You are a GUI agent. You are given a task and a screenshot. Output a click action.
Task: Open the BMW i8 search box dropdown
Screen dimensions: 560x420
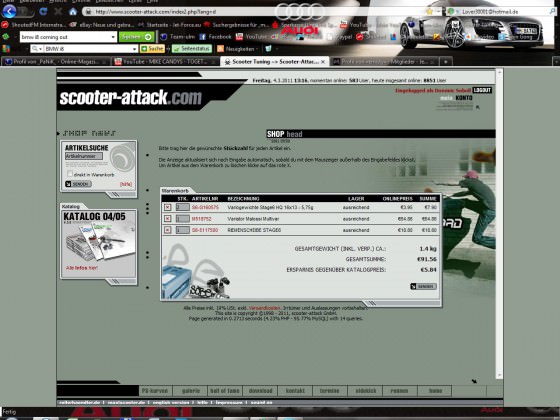134,49
